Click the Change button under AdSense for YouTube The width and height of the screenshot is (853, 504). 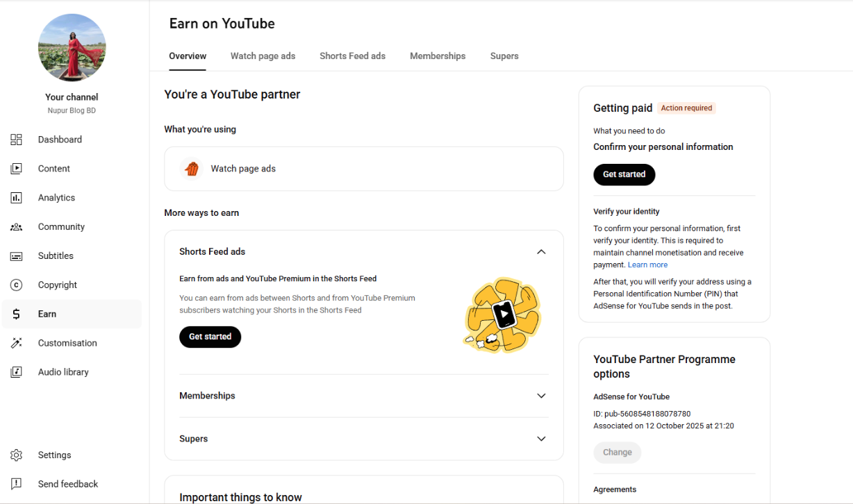pos(617,452)
